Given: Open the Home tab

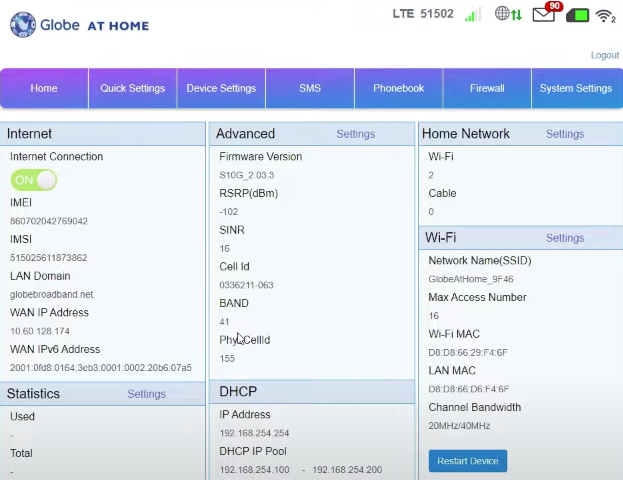Looking at the screenshot, I should tap(44, 88).
